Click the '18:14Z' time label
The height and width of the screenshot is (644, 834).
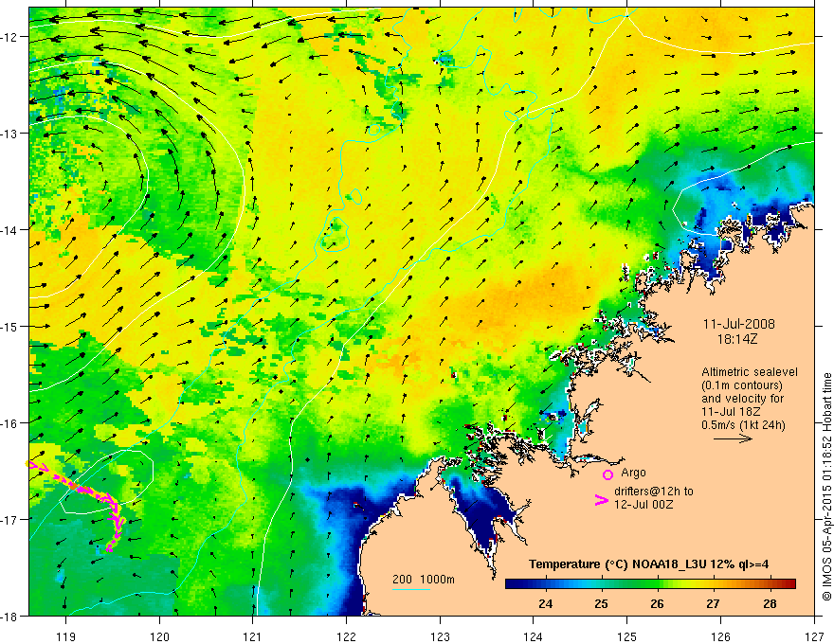[x=736, y=338]
